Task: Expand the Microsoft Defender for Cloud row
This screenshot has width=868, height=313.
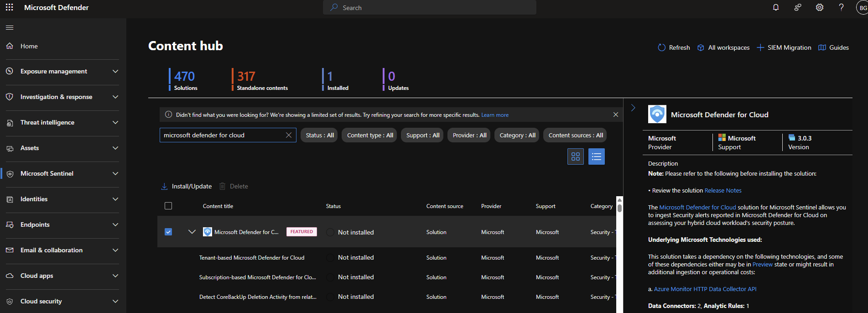Action: point(192,232)
